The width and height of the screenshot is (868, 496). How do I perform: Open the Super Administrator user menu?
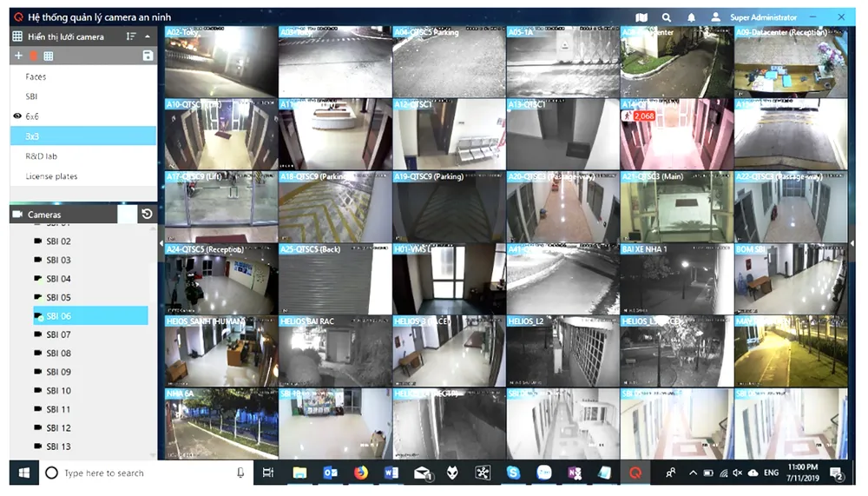(x=754, y=17)
